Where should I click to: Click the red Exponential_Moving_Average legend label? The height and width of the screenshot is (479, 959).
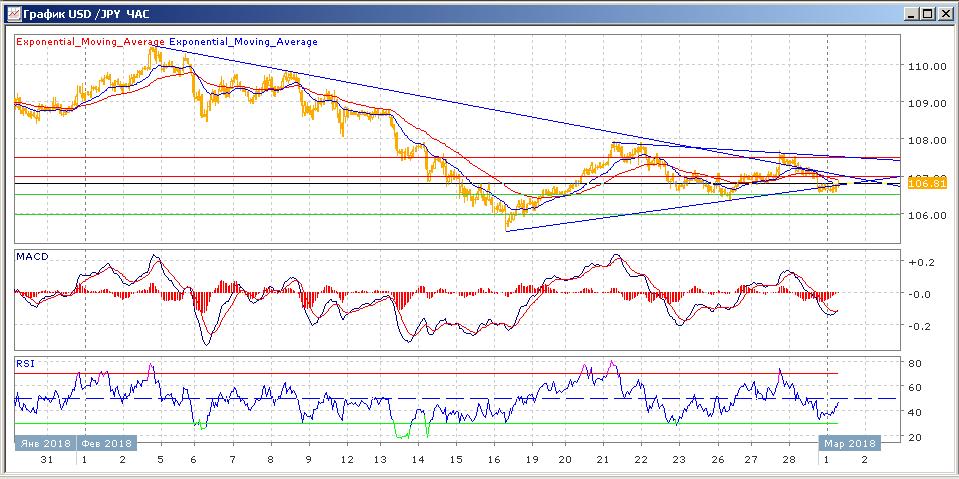tap(91, 42)
